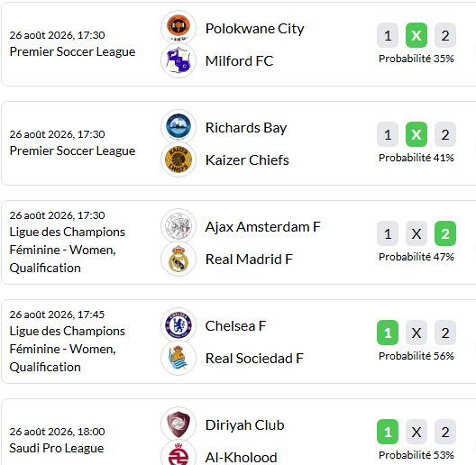Click the Real Madrid F crest
476x465 pixels.
(x=178, y=259)
